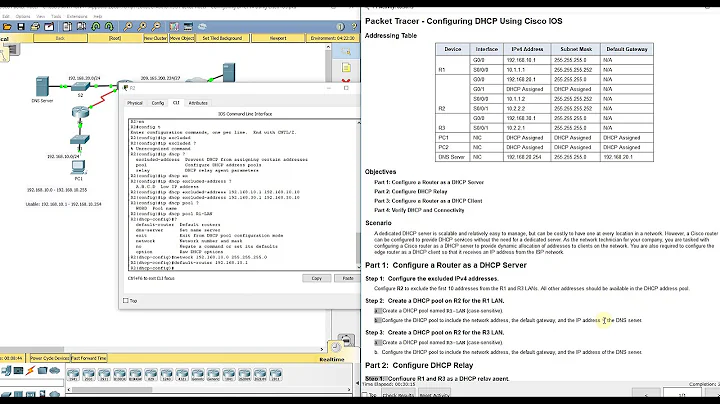The image size is (720, 404).
Task: Click the Viewport button
Action: (x=278, y=38)
